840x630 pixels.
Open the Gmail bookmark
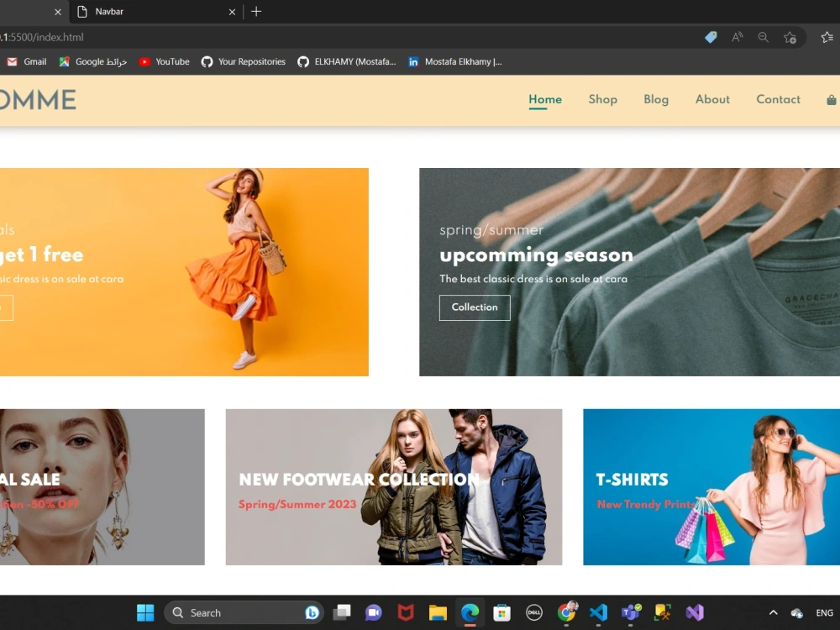[x=27, y=61]
